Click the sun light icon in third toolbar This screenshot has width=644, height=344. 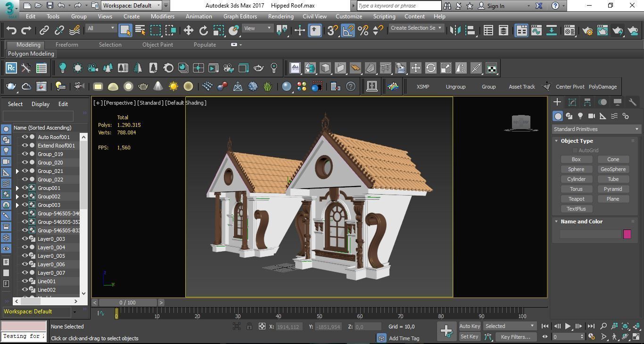click(x=173, y=86)
